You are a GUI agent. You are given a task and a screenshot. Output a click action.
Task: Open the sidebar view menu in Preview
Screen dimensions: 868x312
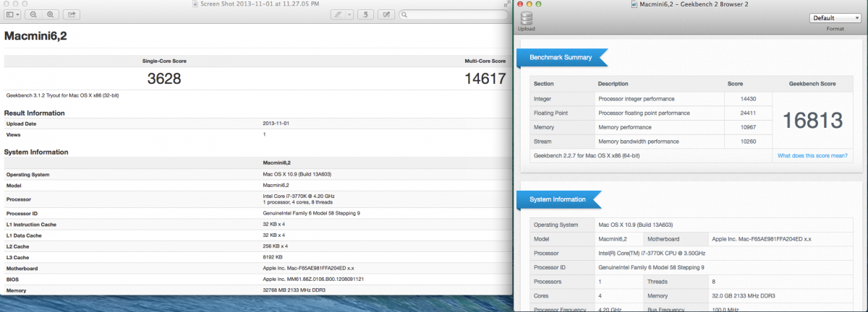pos(13,14)
